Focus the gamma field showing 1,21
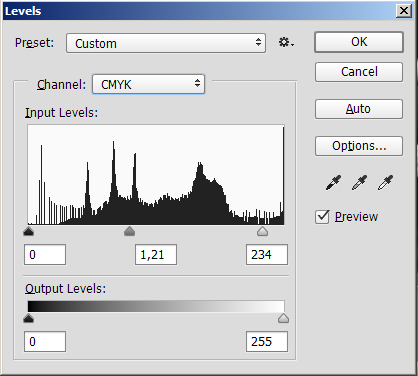The width and height of the screenshot is (418, 376). (156, 255)
